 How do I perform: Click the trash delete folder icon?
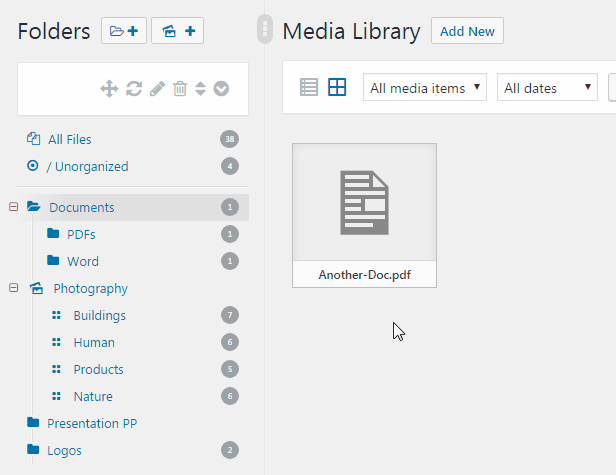coord(180,88)
